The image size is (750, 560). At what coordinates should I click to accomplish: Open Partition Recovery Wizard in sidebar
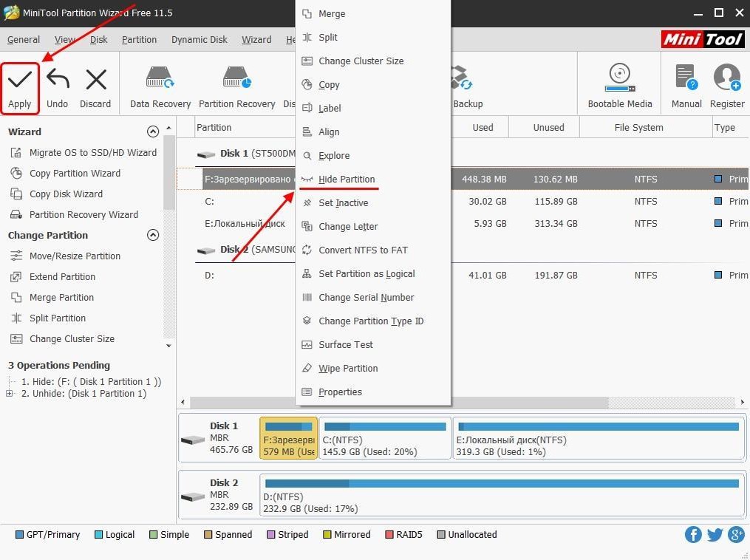click(x=74, y=214)
